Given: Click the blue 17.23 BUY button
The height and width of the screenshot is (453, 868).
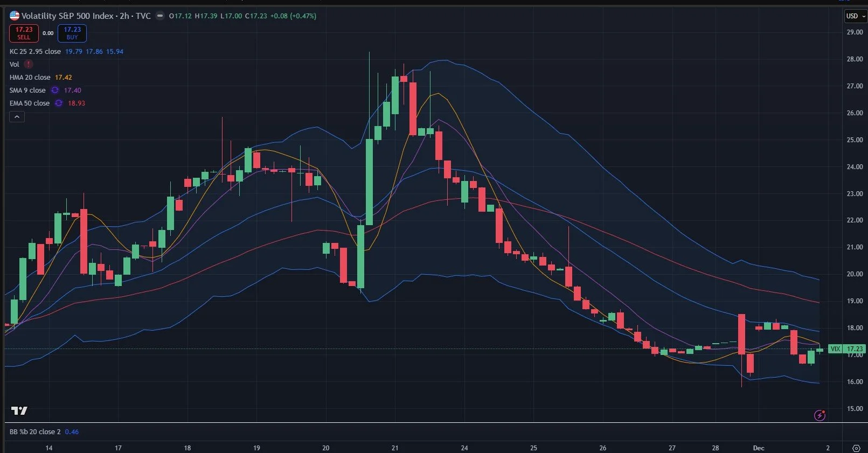Looking at the screenshot, I should [72, 33].
